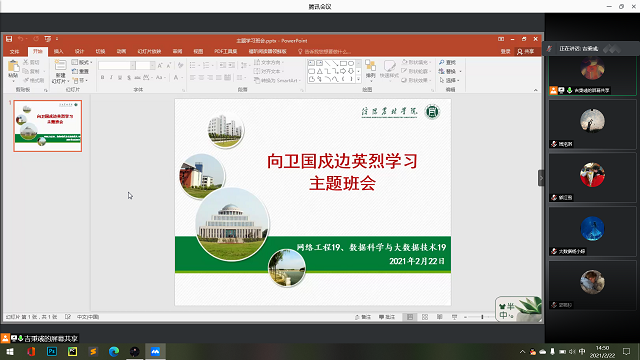Toggle Notes pane in the status bar
640x360 pixels.
363,317
